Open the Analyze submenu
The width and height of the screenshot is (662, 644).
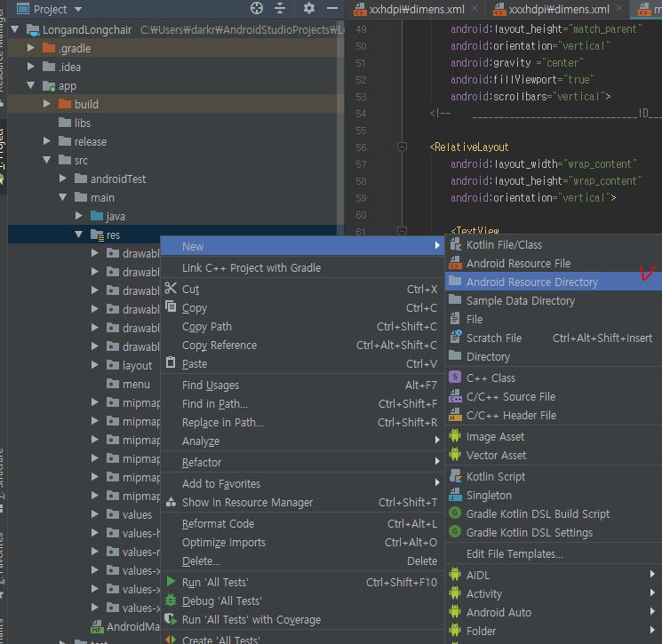302,441
